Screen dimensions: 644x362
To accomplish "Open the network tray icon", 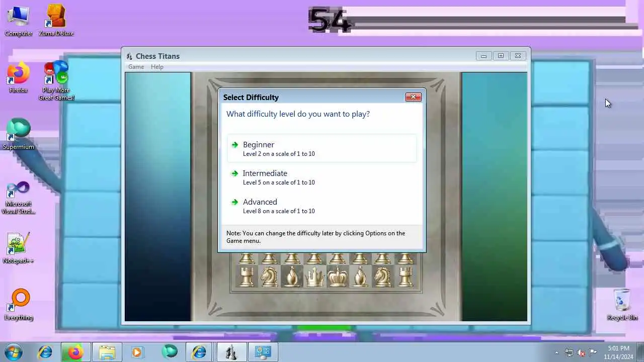I will 569,352.
